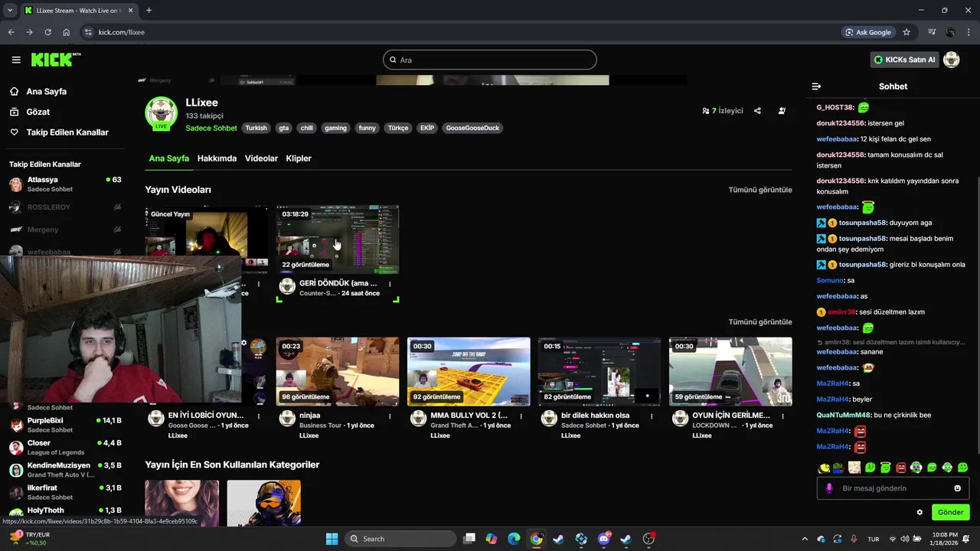
Task: Click the gaming tag
Action: click(335, 128)
